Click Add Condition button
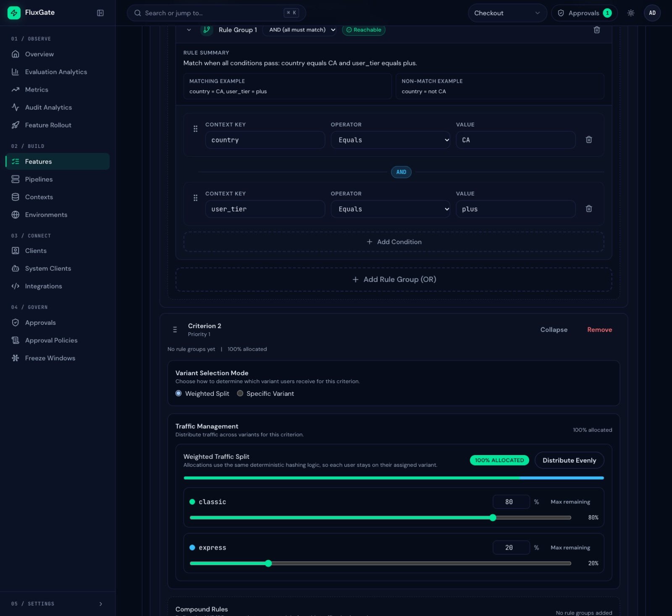The image size is (672, 616). click(x=394, y=242)
